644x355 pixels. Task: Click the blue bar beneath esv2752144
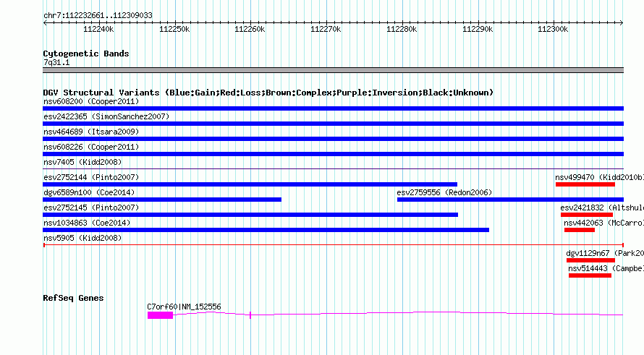[x=250, y=184]
